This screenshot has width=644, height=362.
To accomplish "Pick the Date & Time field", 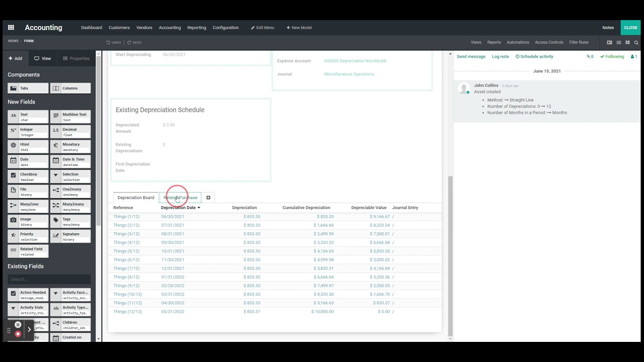I will (x=70, y=162).
